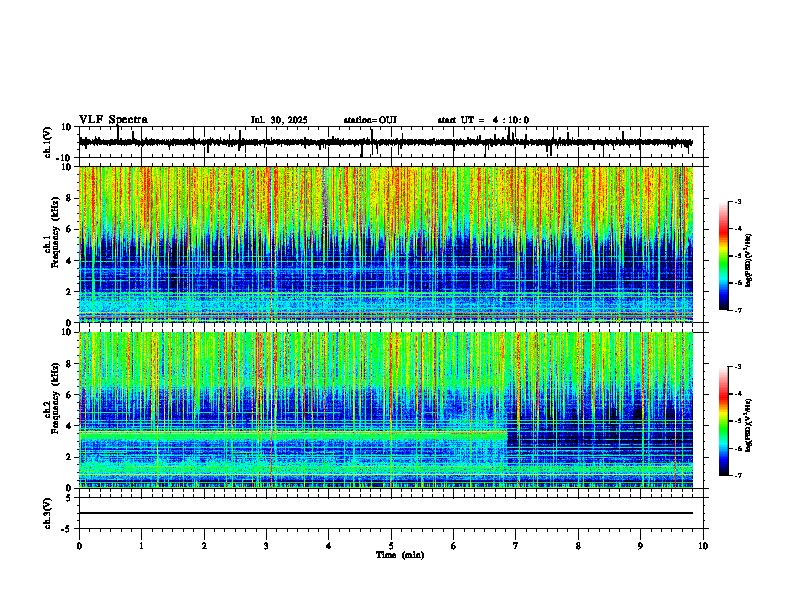Click inside the ch.2 spectrogram plot

pyautogui.click(x=386, y=410)
